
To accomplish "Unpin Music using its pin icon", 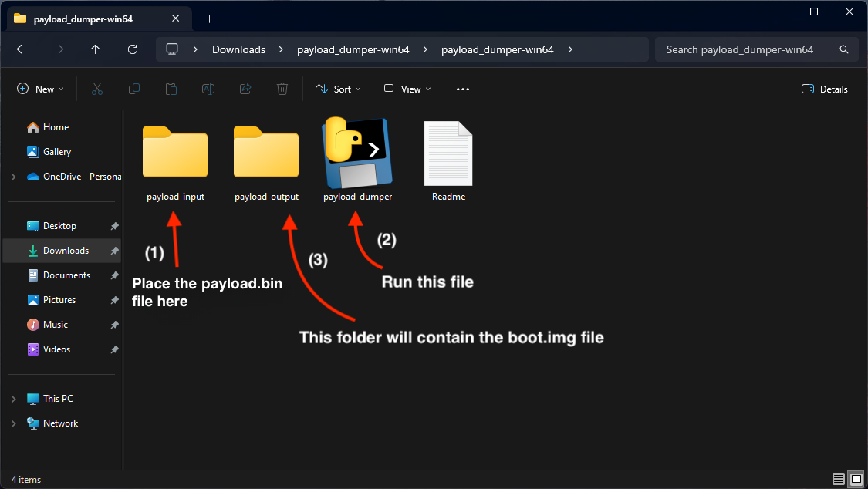I will pyautogui.click(x=115, y=325).
